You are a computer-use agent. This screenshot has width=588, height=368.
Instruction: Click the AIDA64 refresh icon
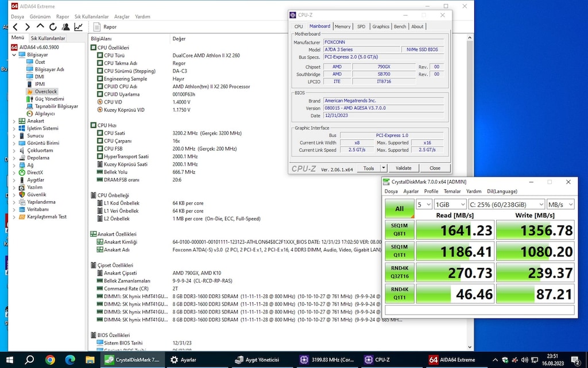(53, 26)
